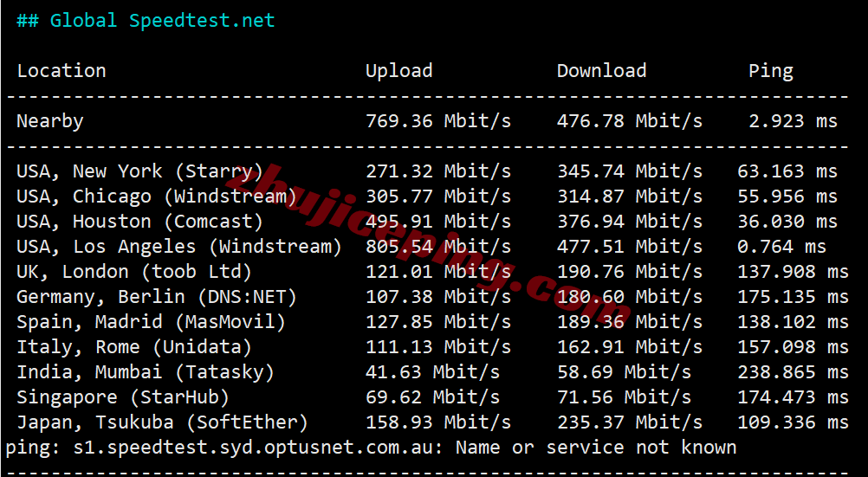Click Madrid ping 138.102 ms
Viewport: 868px width, 477px height.
coord(794,322)
